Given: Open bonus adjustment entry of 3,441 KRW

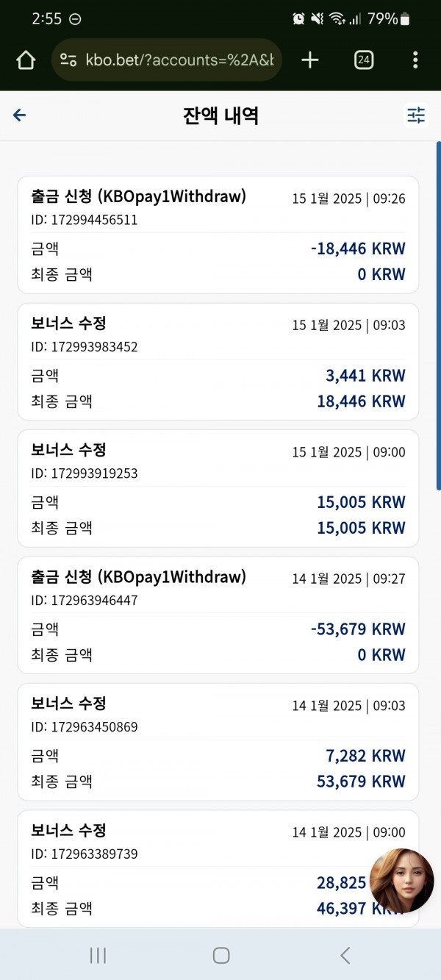Looking at the screenshot, I should pyautogui.click(x=218, y=361).
